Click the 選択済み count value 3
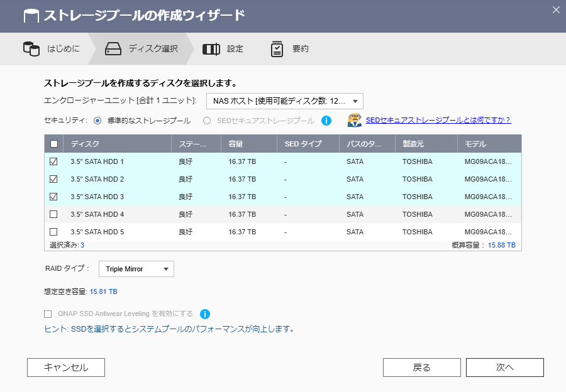This screenshot has width=566, height=392. 82,245
